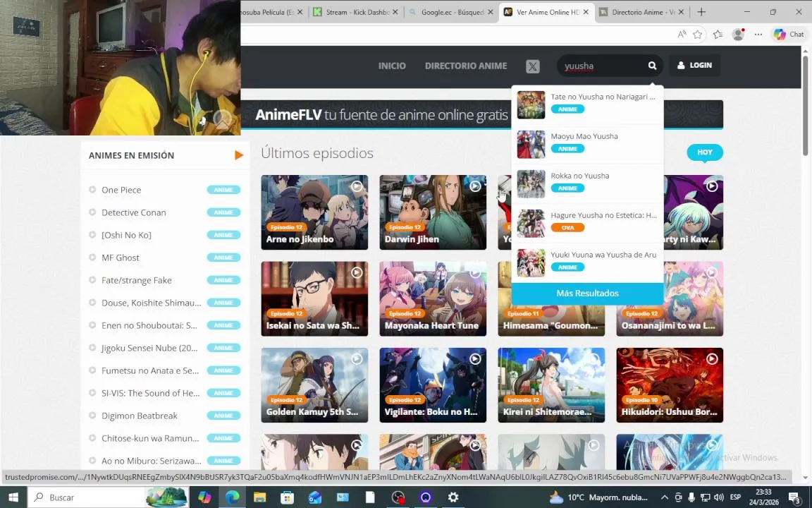Open Digimon Beatbreak in the airing list
The height and width of the screenshot is (508, 812).
click(140, 416)
